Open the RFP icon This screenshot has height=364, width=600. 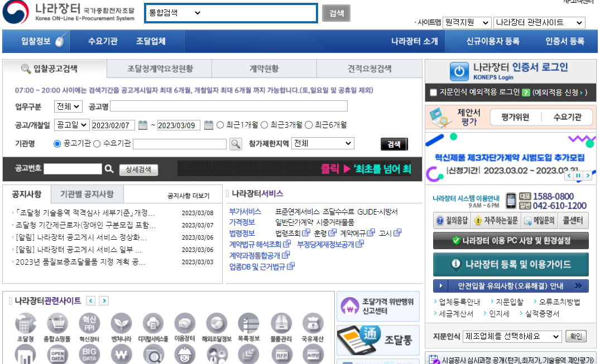(x=281, y=355)
